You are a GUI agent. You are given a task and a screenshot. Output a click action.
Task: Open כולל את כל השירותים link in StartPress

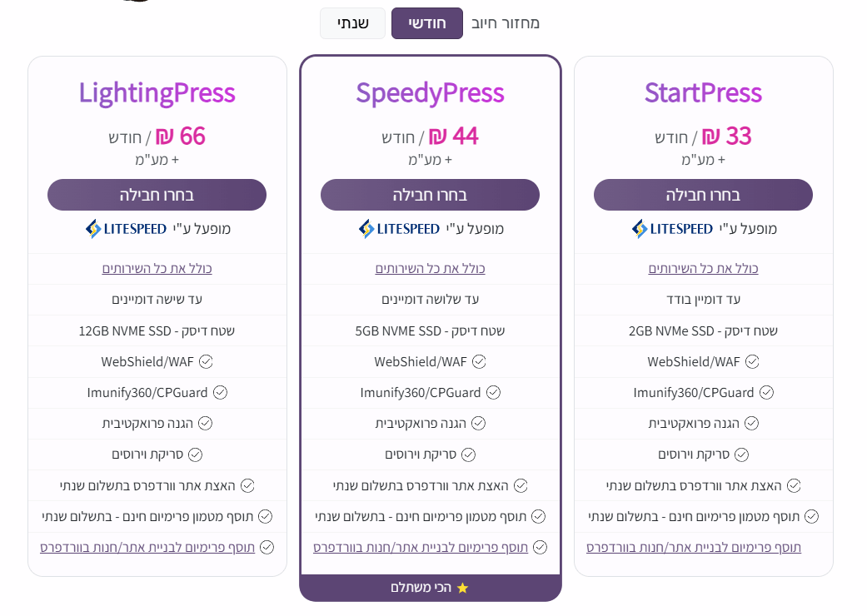click(x=703, y=269)
